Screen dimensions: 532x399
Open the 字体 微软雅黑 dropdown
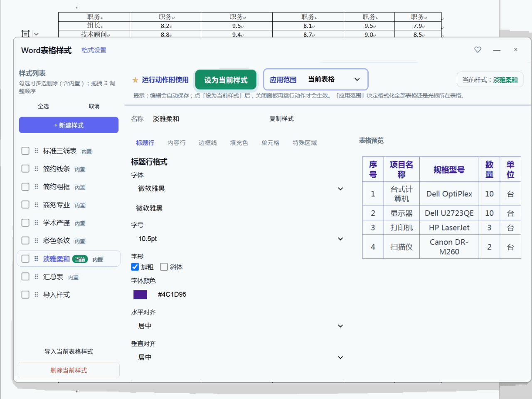point(239,188)
